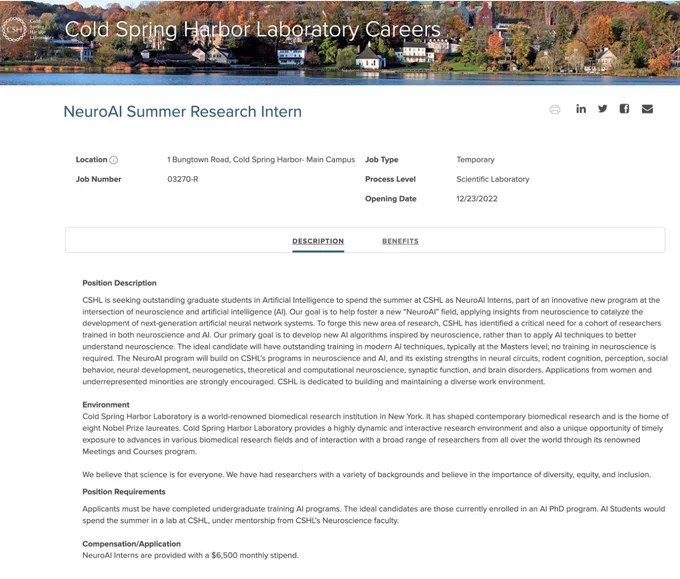The width and height of the screenshot is (680, 579).
Task: Email this job posting
Action: 647,109
